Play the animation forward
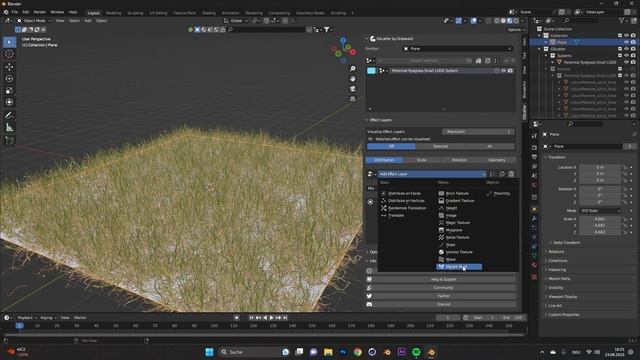640x360 pixels. click(271, 318)
